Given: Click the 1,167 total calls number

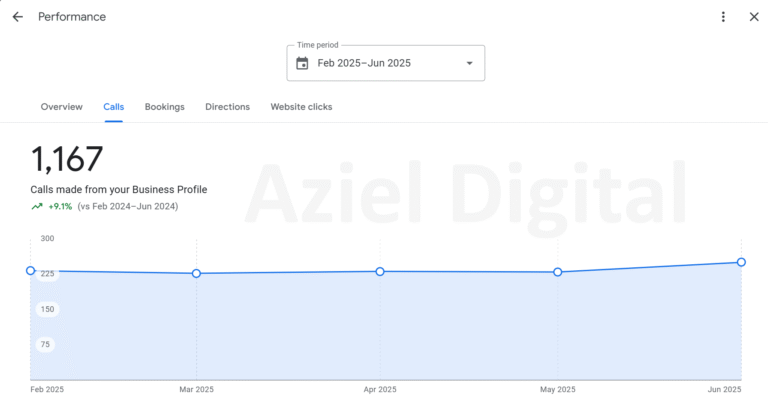Looking at the screenshot, I should pyautogui.click(x=67, y=160).
